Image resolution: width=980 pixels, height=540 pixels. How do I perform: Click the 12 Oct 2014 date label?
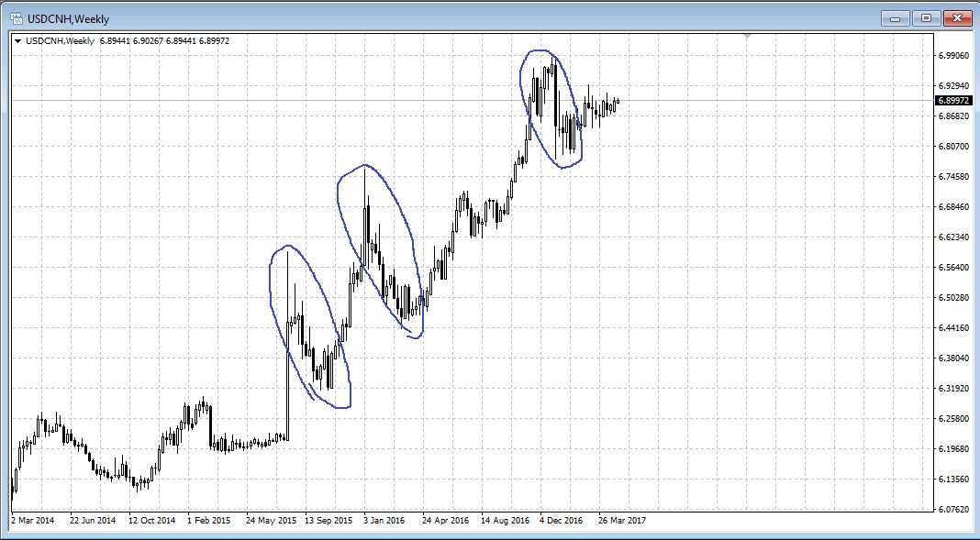tap(150, 521)
